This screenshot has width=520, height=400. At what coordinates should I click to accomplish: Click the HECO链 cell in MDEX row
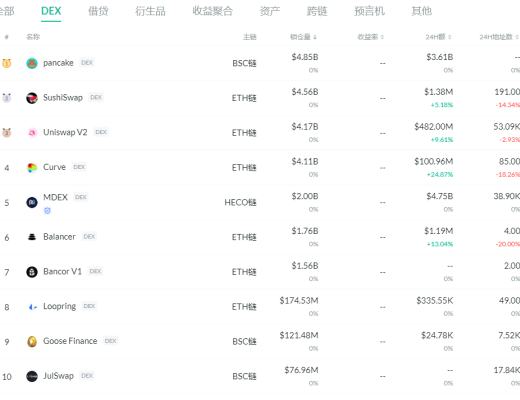[x=240, y=202]
